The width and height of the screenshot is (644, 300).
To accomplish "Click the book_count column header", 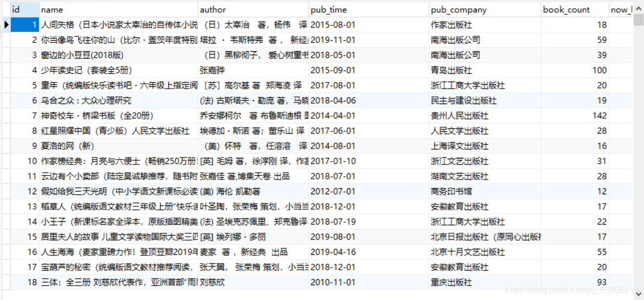I will pyautogui.click(x=575, y=9).
